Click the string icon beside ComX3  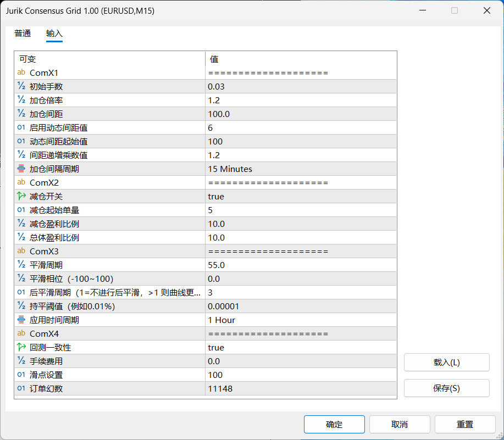click(21, 251)
